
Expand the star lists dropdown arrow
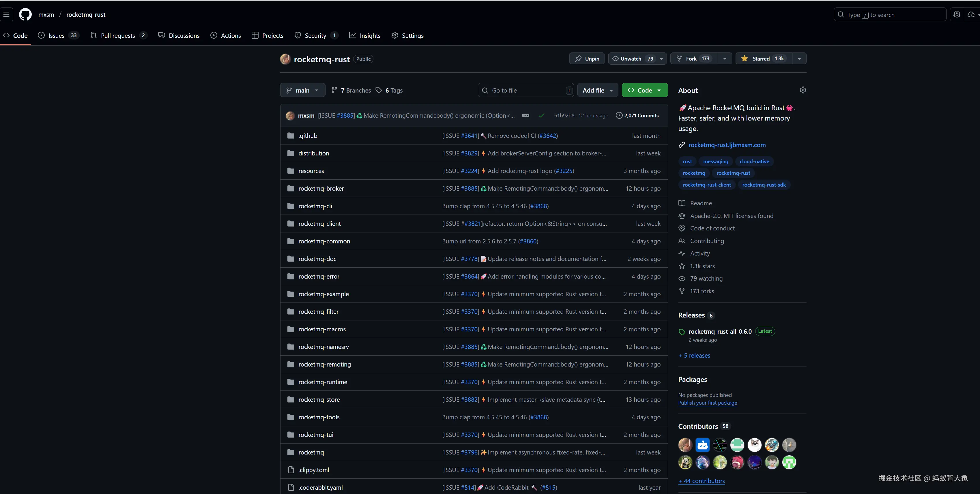799,59
